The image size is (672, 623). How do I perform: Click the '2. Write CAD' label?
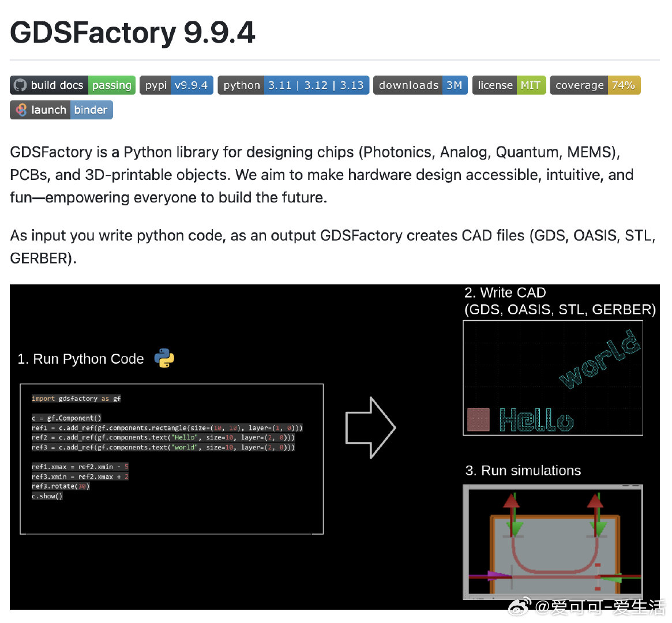(x=505, y=292)
